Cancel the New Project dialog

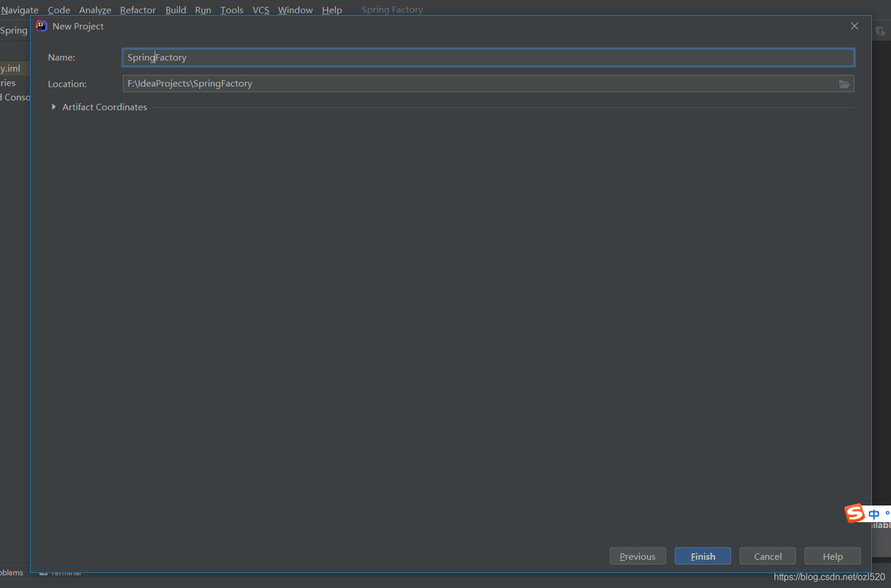(x=768, y=556)
